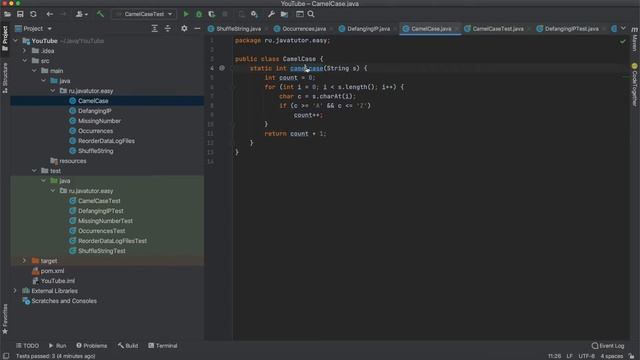This screenshot has height=360, width=640.
Task: Click the Stop run icon
Action: (225, 14)
